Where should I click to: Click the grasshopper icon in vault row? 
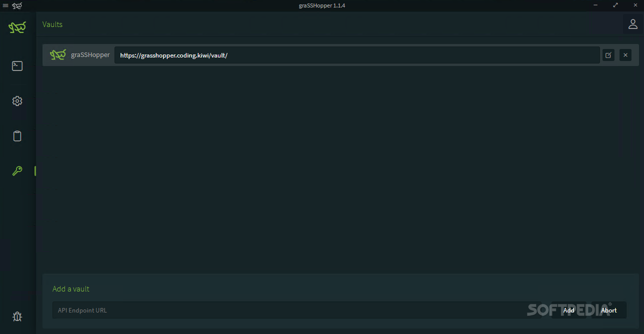(x=58, y=55)
